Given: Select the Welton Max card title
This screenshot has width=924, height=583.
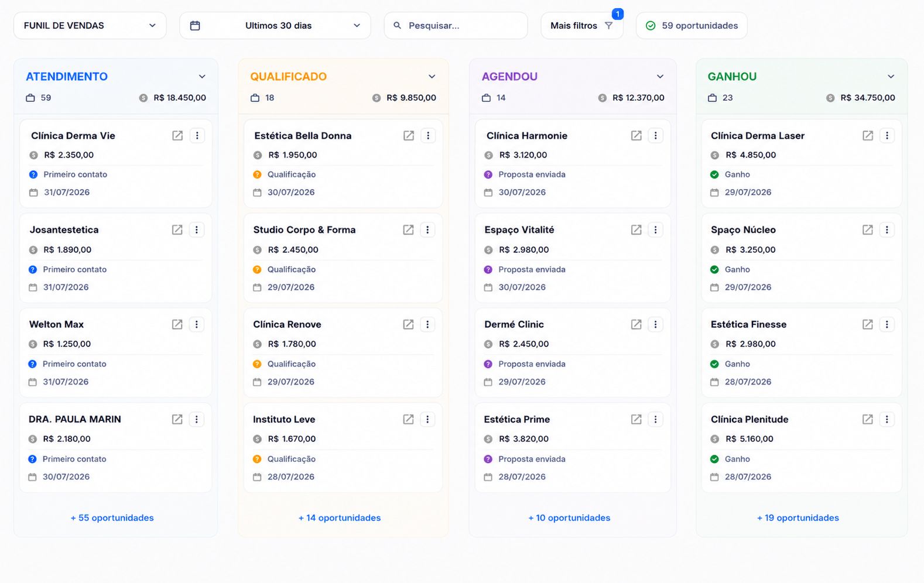Looking at the screenshot, I should (56, 324).
